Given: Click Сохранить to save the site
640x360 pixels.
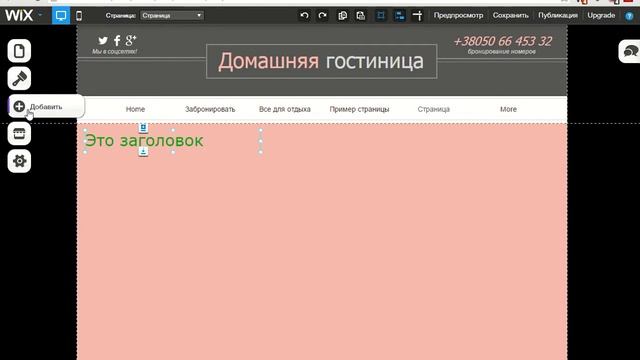Looking at the screenshot, I should [x=510, y=16].
